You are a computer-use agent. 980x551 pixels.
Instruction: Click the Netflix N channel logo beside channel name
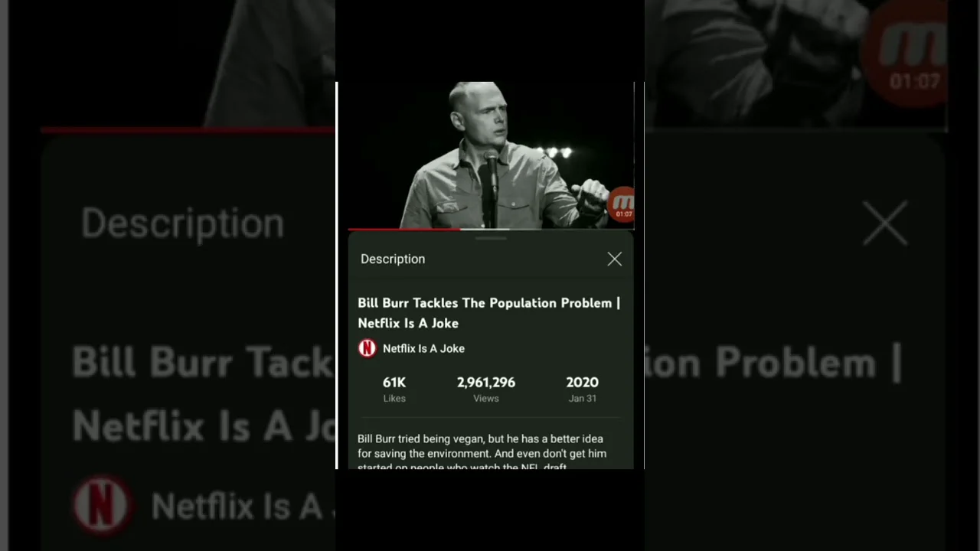click(x=367, y=348)
